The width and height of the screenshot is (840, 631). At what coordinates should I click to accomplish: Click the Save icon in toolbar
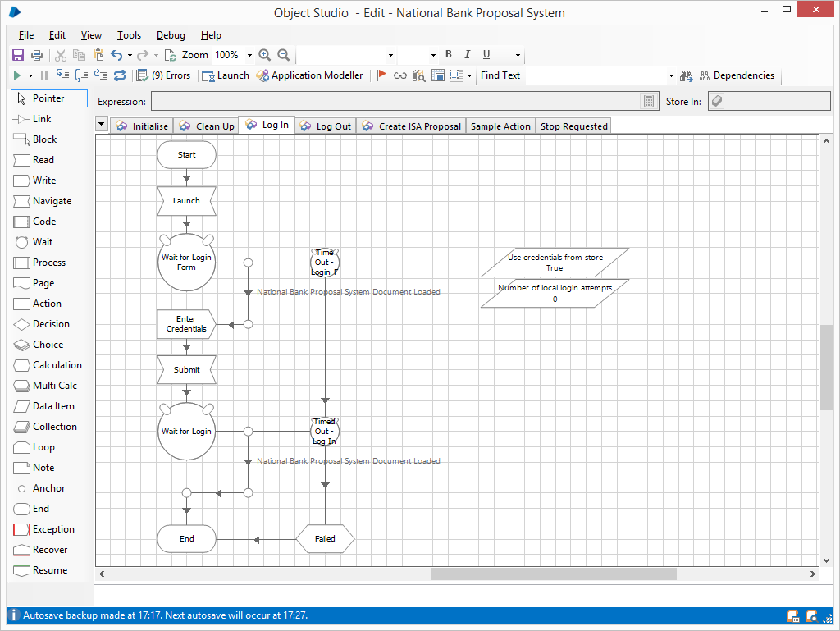pyautogui.click(x=18, y=55)
